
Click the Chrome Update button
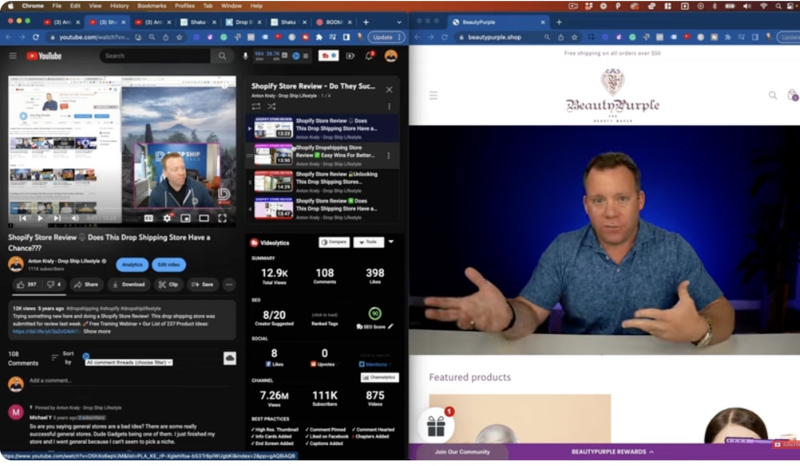pos(386,37)
